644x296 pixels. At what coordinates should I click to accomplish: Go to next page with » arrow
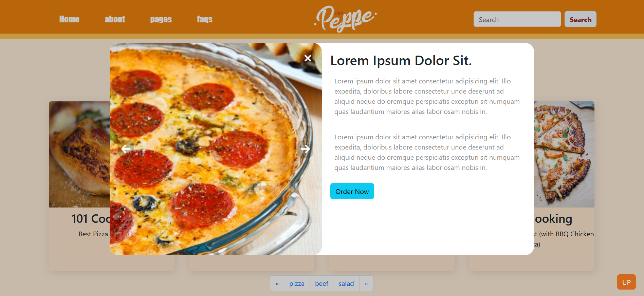click(x=366, y=283)
